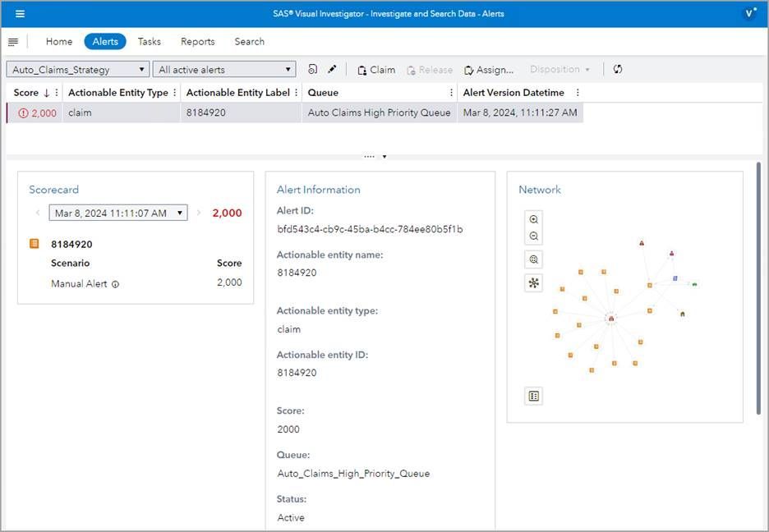Viewport: 769px width, 532px height.
Task: Click the 'Active' status value
Action: (291, 518)
